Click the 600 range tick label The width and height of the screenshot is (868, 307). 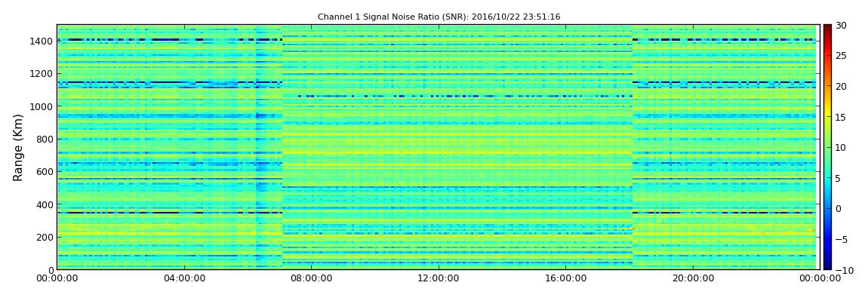(x=45, y=171)
